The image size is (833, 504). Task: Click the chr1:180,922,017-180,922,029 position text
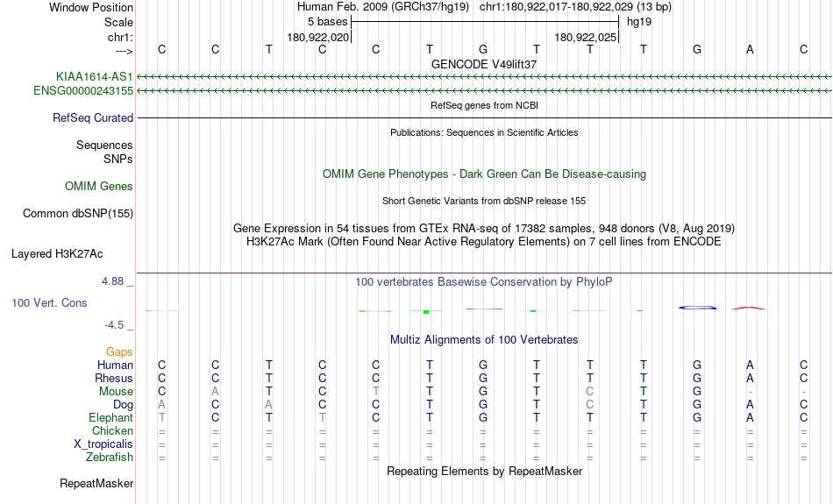click(x=575, y=7)
